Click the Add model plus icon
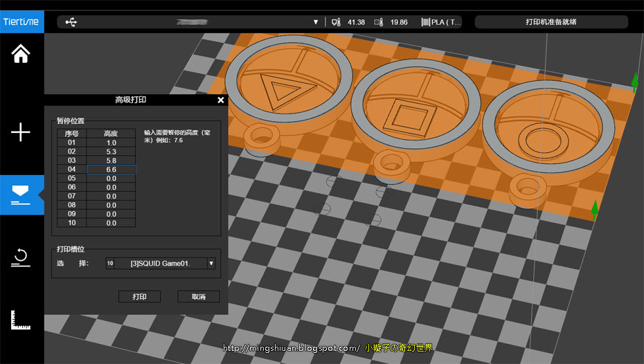644x364 pixels. pyautogui.click(x=21, y=132)
